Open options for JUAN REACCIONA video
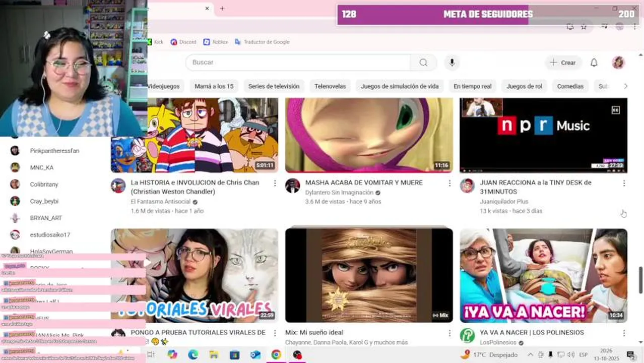Image resolution: width=644 pixels, height=363 pixels. (x=624, y=184)
